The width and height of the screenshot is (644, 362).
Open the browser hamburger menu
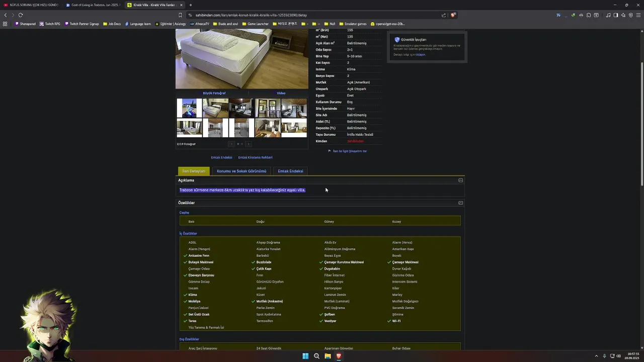(x=638, y=15)
